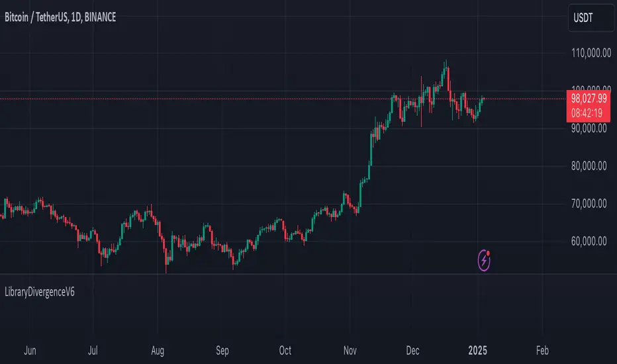The height and width of the screenshot is (364, 617).
Task: Select the Aug label on the time axis
Action: click(x=158, y=350)
